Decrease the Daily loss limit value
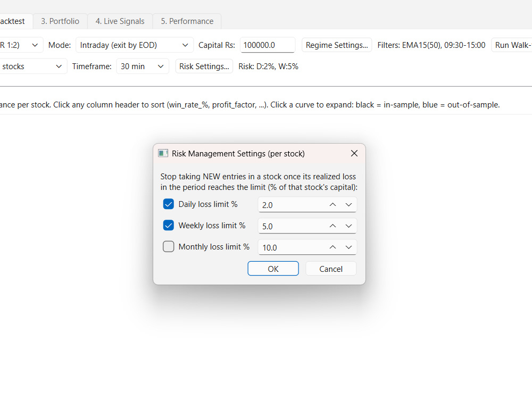Image resolution: width=532 pixels, height=399 pixels. tap(348, 205)
